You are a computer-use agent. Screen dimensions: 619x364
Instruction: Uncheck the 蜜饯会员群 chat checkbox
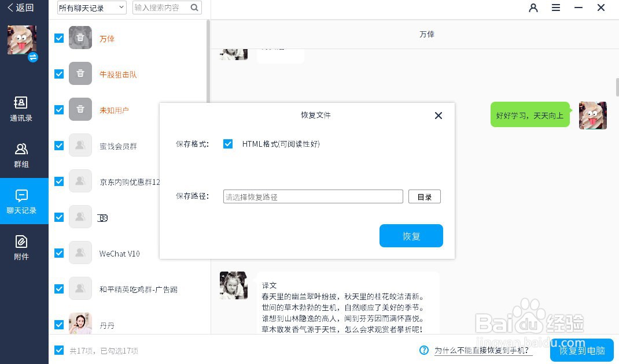(x=58, y=145)
